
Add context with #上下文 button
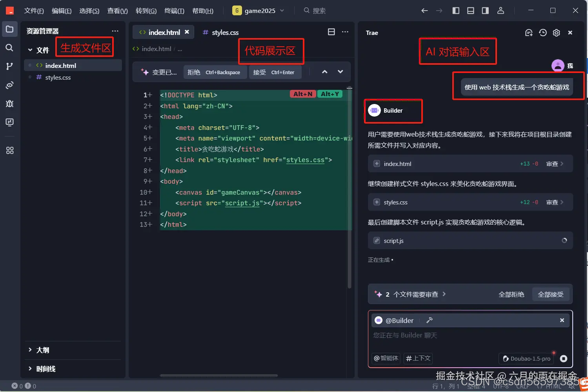pos(418,358)
